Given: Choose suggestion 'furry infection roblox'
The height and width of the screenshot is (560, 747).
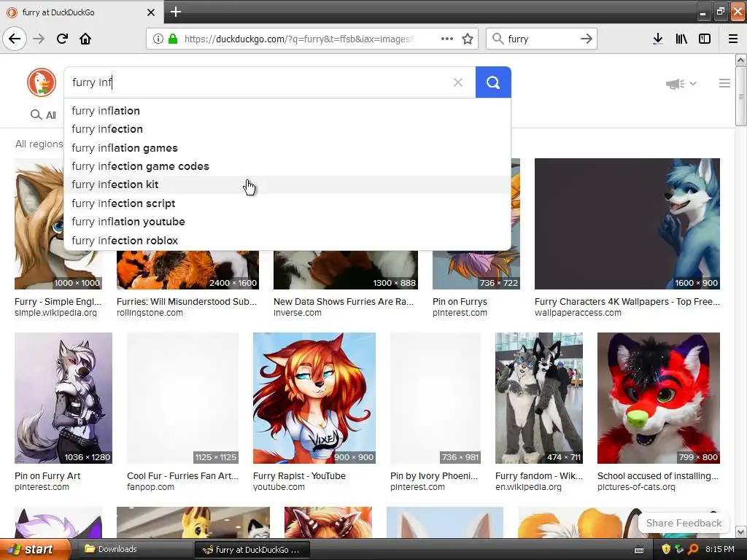Looking at the screenshot, I should (x=287, y=241).
